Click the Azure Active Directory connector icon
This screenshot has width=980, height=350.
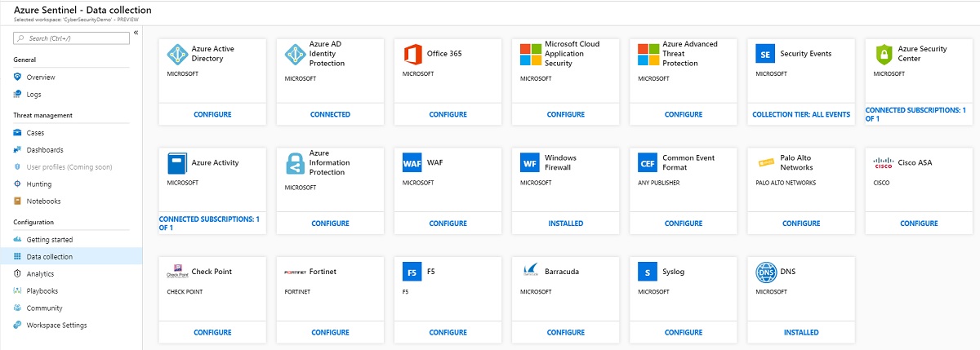(177, 54)
